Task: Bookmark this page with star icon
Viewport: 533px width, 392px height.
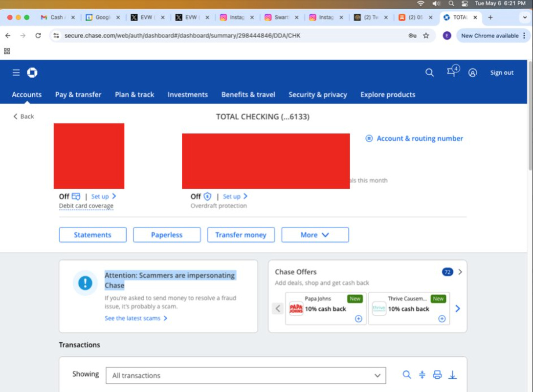Action: coord(426,36)
